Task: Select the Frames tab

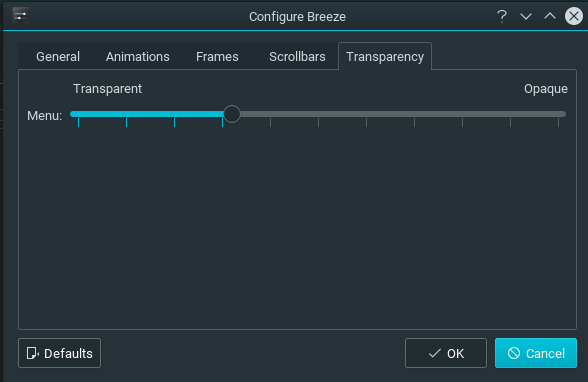Action: click(x=217, y=57)
